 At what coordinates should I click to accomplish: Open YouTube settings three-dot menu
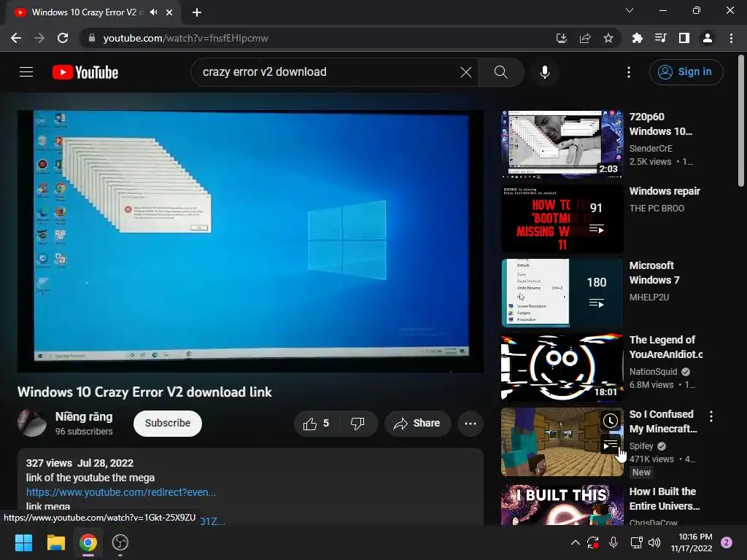click(629, 72)
